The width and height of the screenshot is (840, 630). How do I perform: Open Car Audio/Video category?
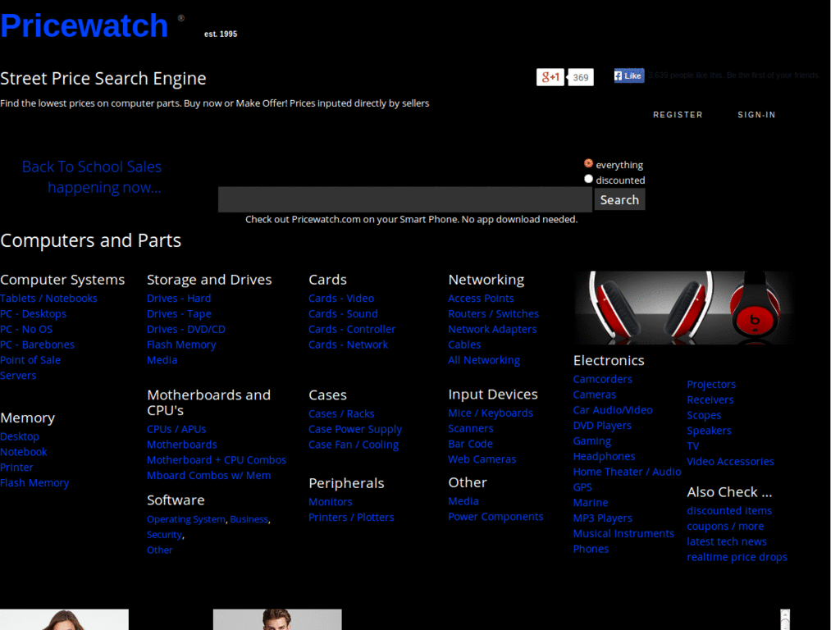pos(613,410)
